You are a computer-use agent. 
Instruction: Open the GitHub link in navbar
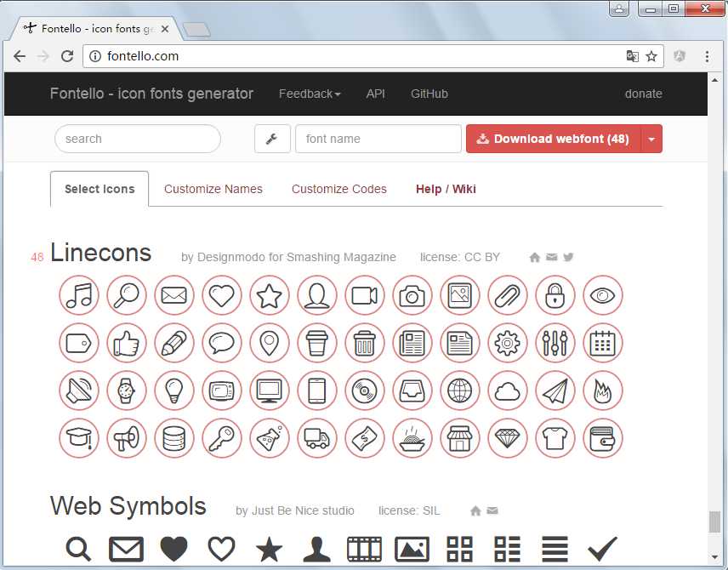pyautogui.click(x=429, y=94)
